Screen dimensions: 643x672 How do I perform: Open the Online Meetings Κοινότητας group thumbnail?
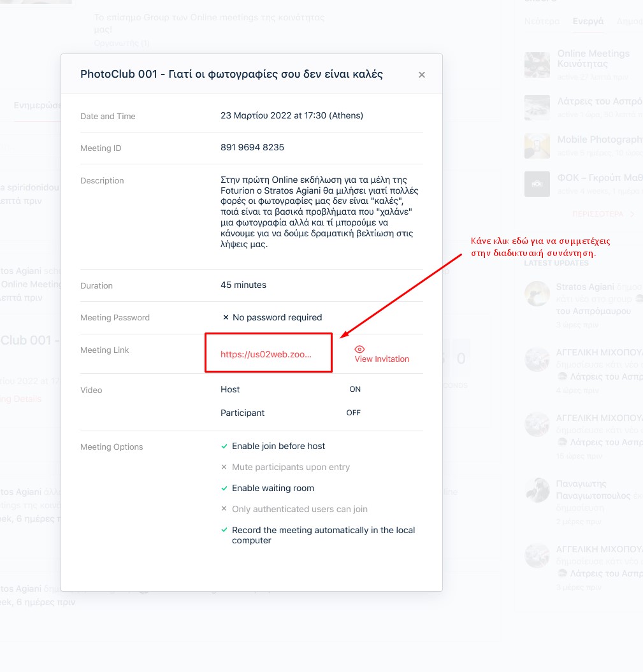tap(537, 64)
